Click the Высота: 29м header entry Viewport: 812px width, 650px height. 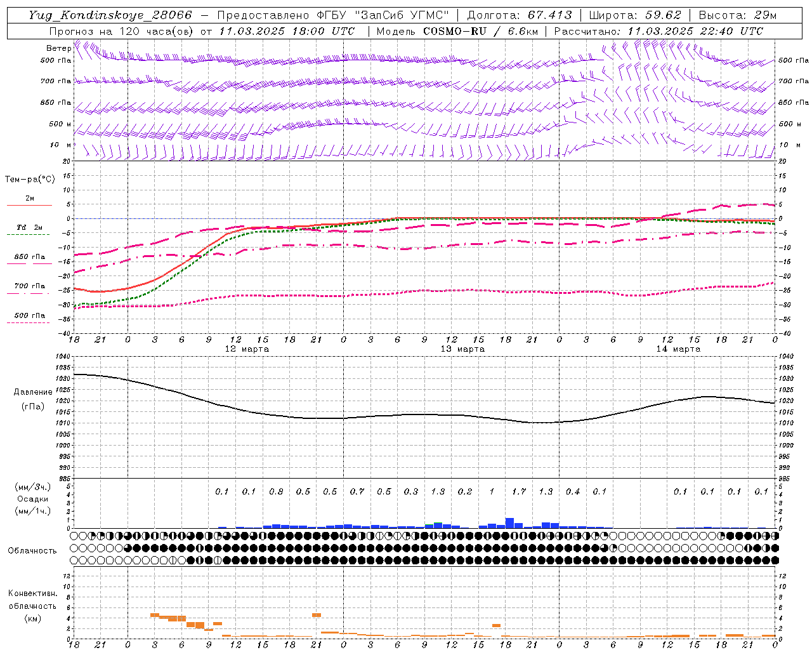(738, 15)
